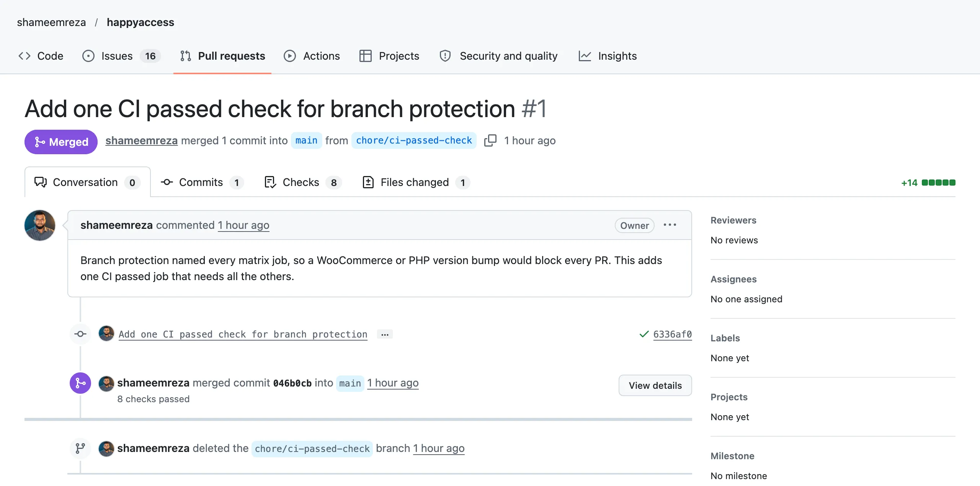Screen dimensions: 980x486
Task: Open commit hash 6336af0
Action: (x=673, y=334)
